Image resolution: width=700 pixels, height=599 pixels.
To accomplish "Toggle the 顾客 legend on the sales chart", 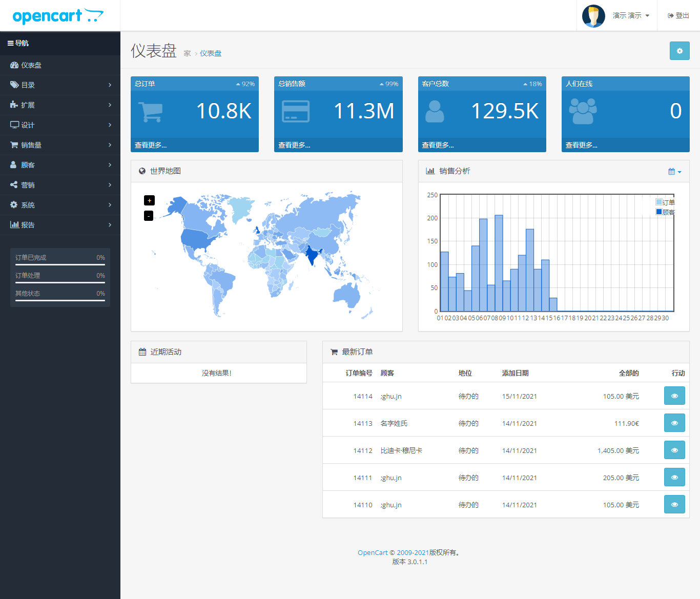I will [x=665, y=212].
